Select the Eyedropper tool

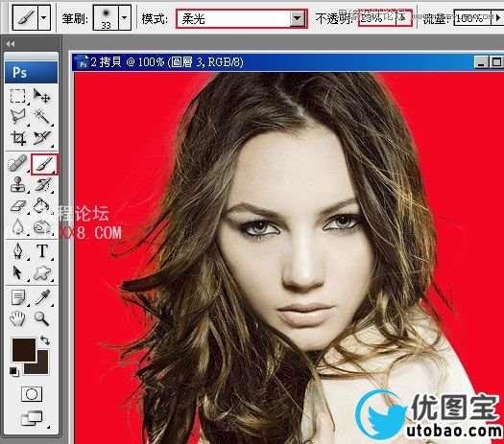[42, 297]
